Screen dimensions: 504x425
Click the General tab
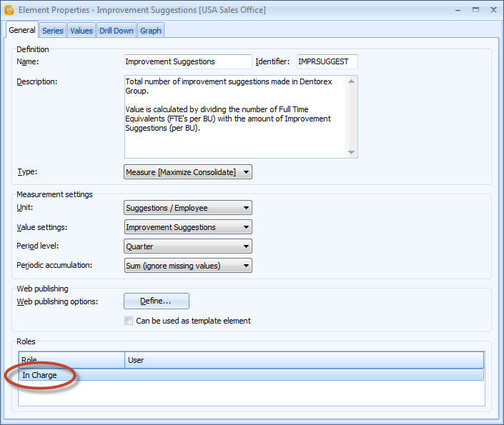(x=22, y=30)
